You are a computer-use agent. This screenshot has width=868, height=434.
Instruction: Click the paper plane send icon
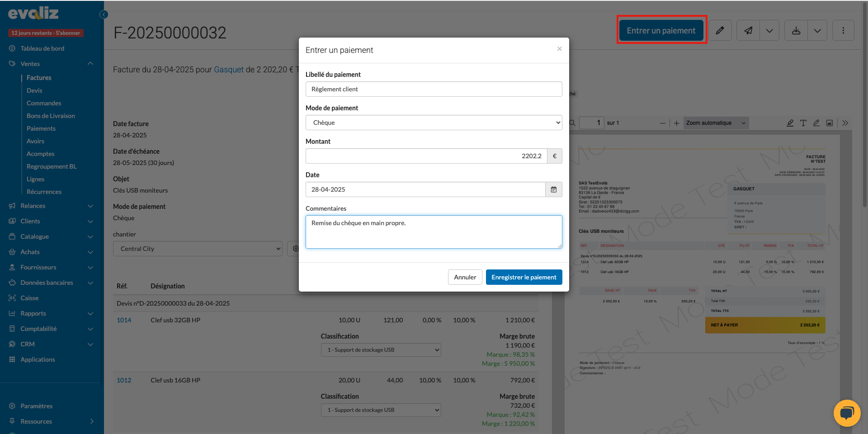748,31
